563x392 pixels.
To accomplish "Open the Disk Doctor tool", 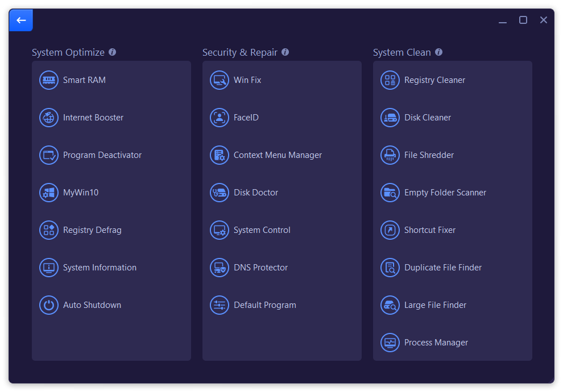I will click(256, 193).
